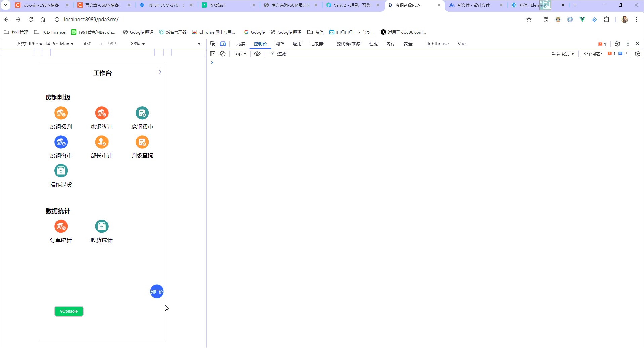Viewport: 644px width, 348px height.
Task: Select the 废钢终判 icon
Action: click(101, 118)
